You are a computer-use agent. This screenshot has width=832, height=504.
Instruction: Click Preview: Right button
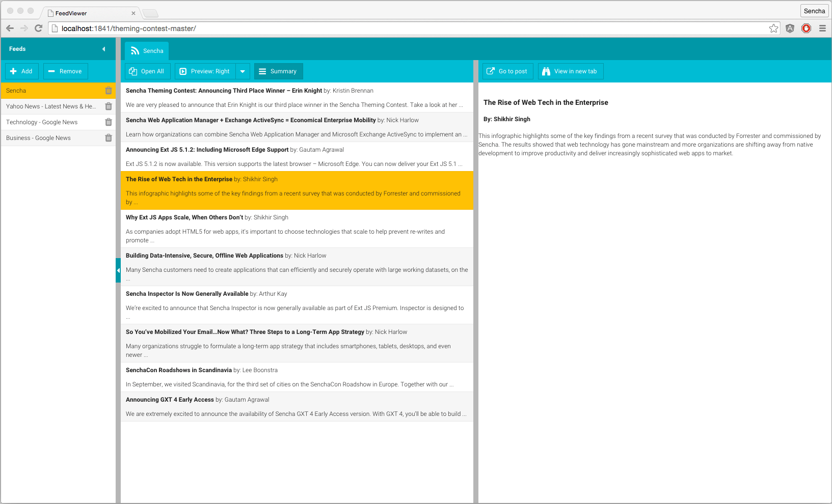(x=205, y=71)
